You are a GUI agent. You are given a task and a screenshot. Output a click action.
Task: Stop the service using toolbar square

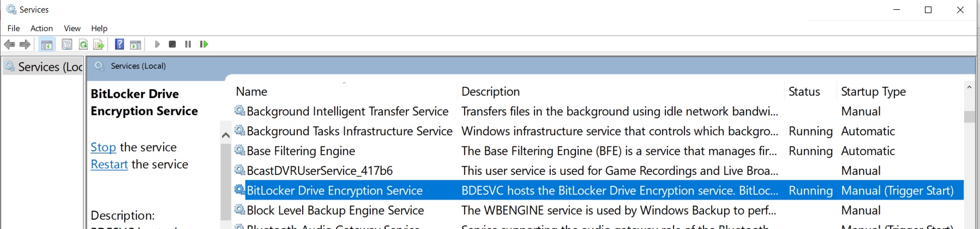[172, 44]
